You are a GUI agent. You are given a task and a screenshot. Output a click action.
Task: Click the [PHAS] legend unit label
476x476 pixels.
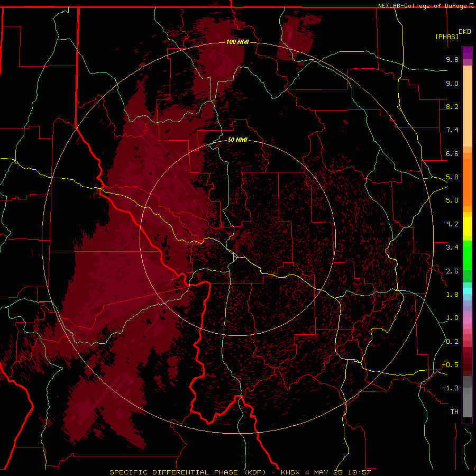tap(447, 36)
